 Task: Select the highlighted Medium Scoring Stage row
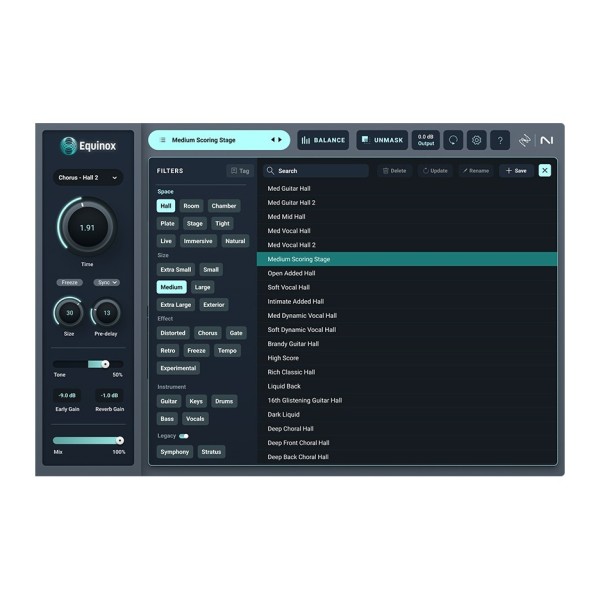click(407, 259)
